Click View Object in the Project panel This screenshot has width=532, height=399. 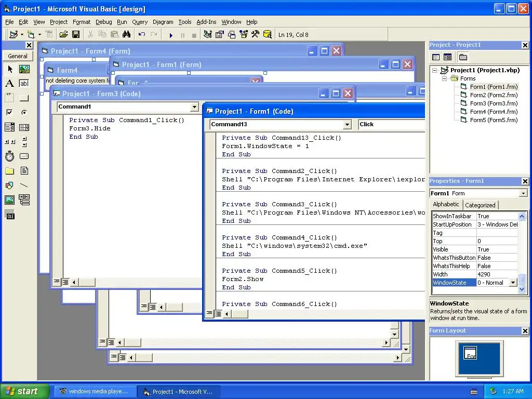click(x=447, y=57)
